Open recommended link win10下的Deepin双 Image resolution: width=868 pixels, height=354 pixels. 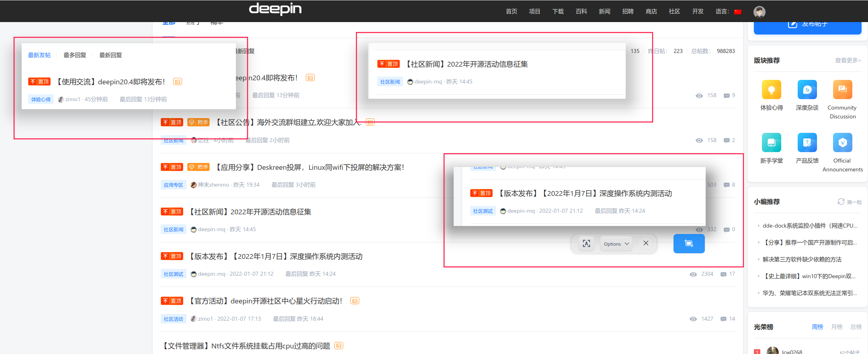pos(809,276)
